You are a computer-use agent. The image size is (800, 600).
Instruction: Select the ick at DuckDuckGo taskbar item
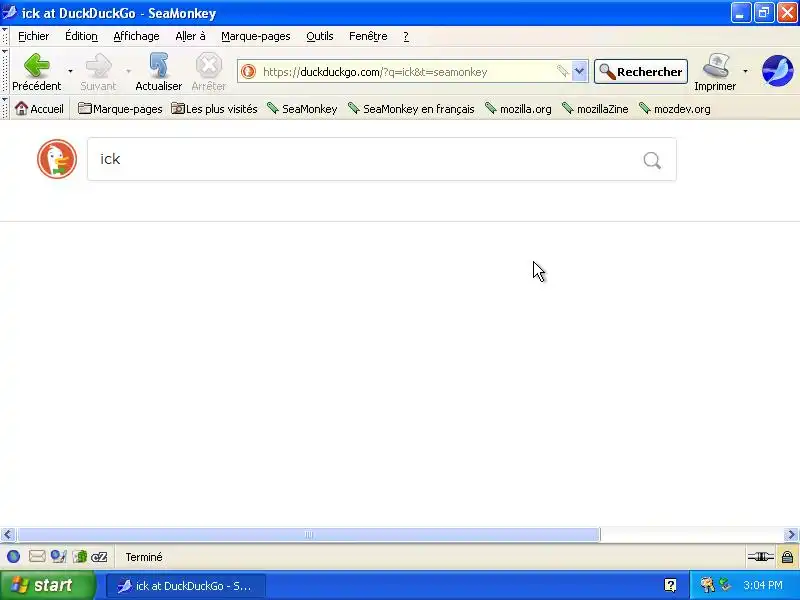coord(186,586)
